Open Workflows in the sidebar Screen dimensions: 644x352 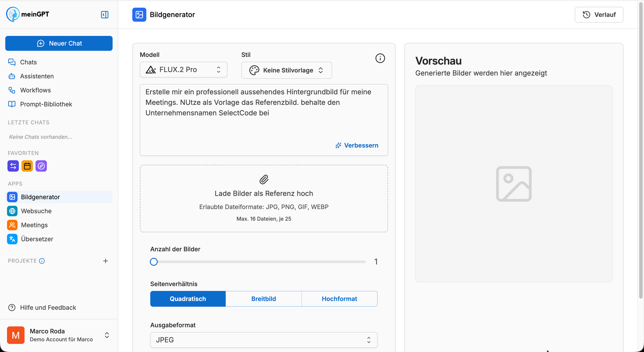coord(59,90)
